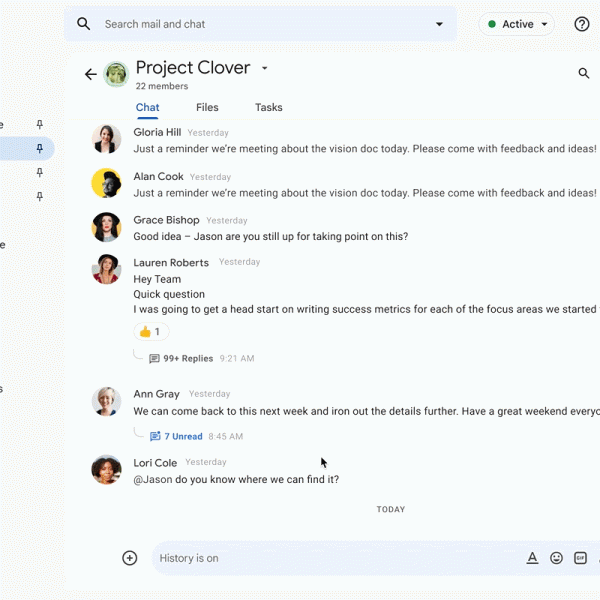This screenshot has height=600, width=600.
Task: Toggle the topmost pin icon in the sidebar
Action: [40, 125]
